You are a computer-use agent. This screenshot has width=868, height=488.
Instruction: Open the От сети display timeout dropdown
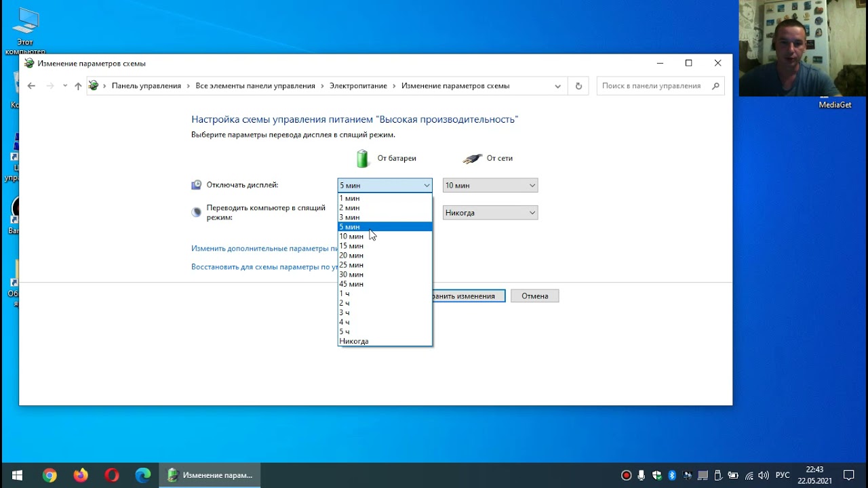point(490,184)
